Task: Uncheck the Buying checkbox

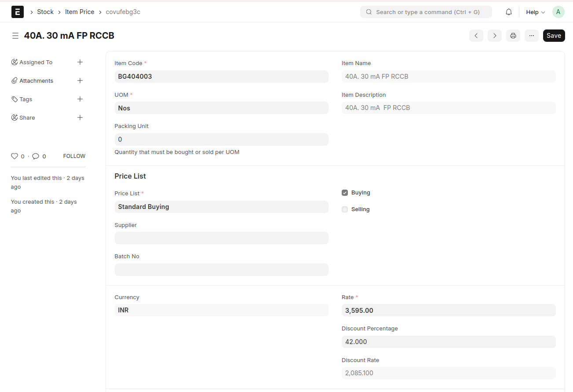Action: coord(345,193)
